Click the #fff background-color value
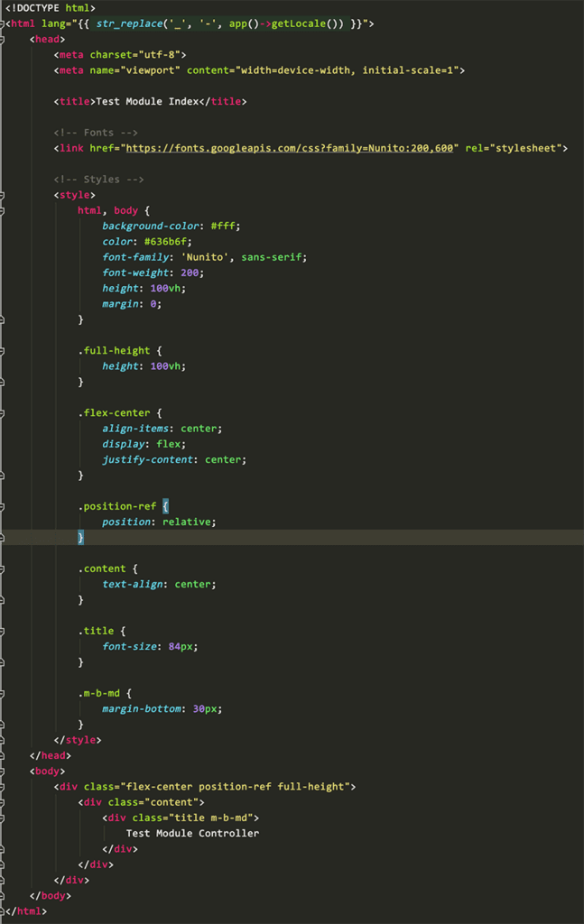The width and height of the screenshot is (584, 924). (226, 226)
